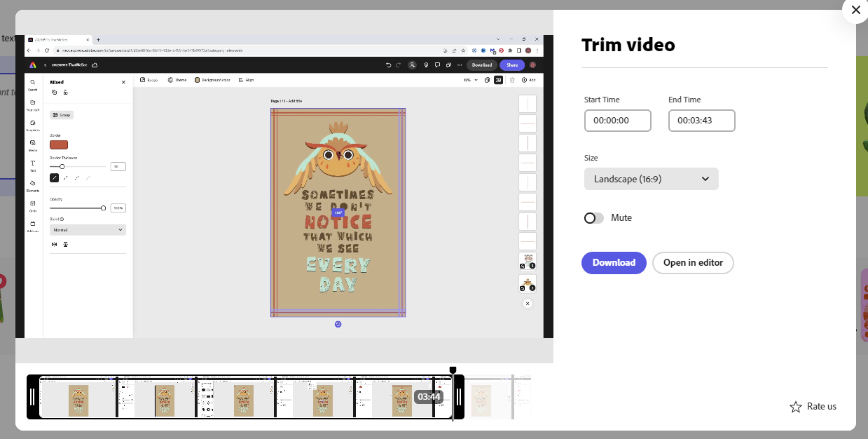This screenshot has width=868, height=439.
Task: Toggle the Mute switch in the Trim video panel
Action: pyautogui.click(x=593, y=217)
